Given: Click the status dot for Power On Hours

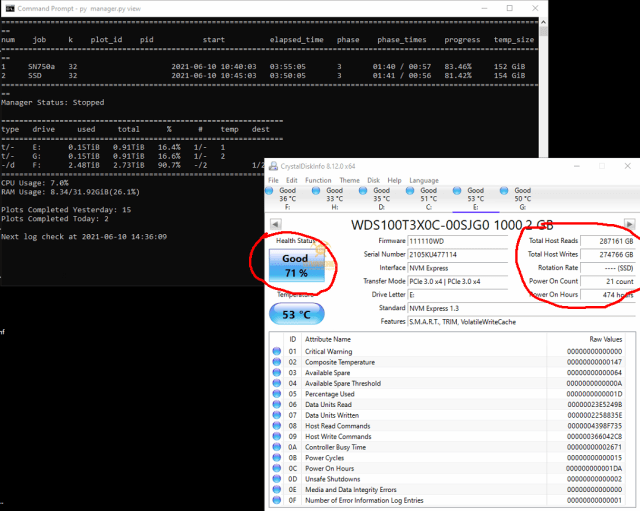Looking at the screenshot, I should click(277, 468).
